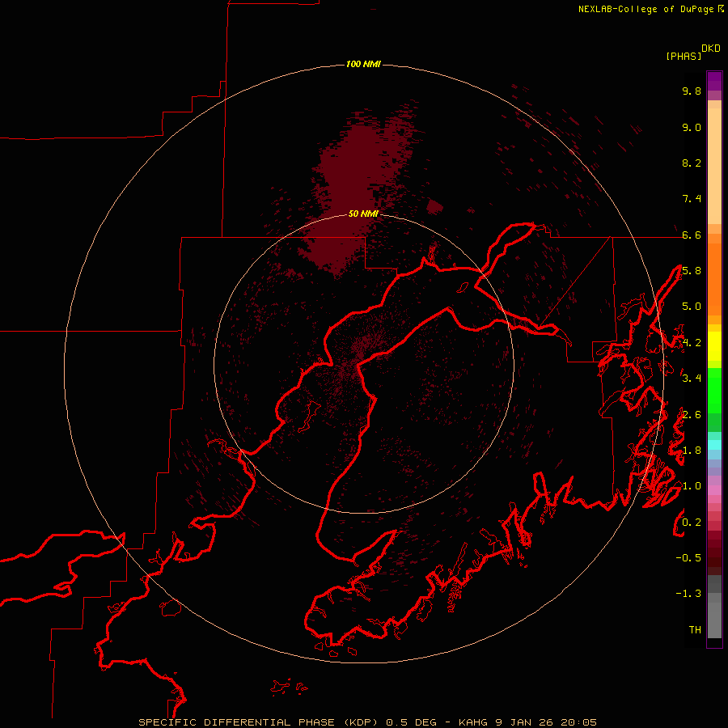This screenshot has width=728, height=728.
Task: Click the 0.2 legend value
Action: pyautogui.click(x=692, y=523)
